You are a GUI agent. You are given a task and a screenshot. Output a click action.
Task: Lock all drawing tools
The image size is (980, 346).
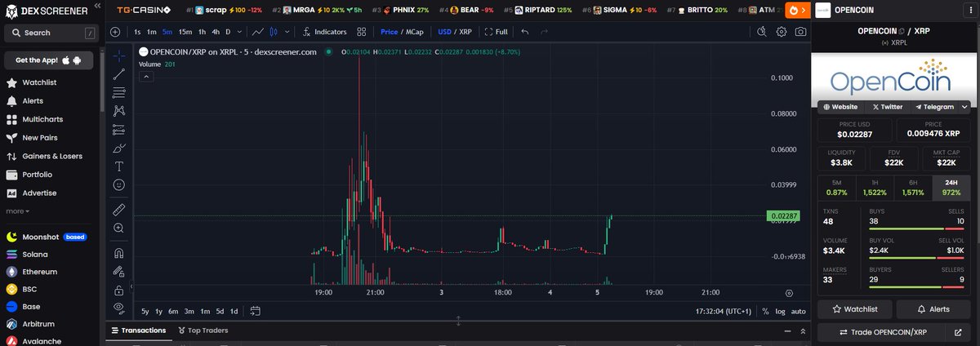point(119,289)
